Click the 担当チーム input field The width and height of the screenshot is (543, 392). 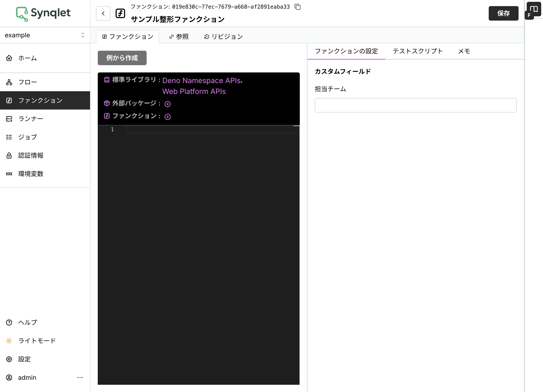[x=416, y=105]
